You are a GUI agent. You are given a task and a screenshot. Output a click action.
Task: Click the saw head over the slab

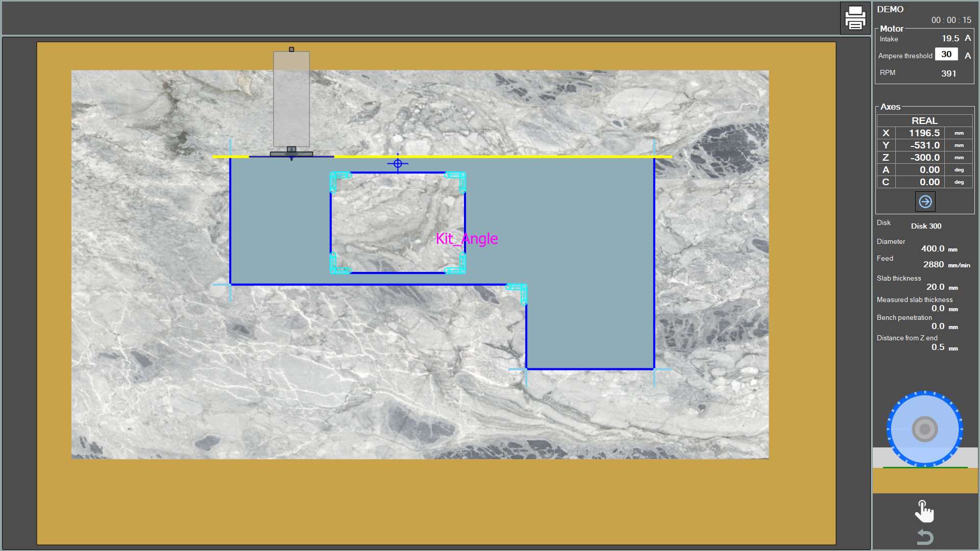(x=291, y=104)
